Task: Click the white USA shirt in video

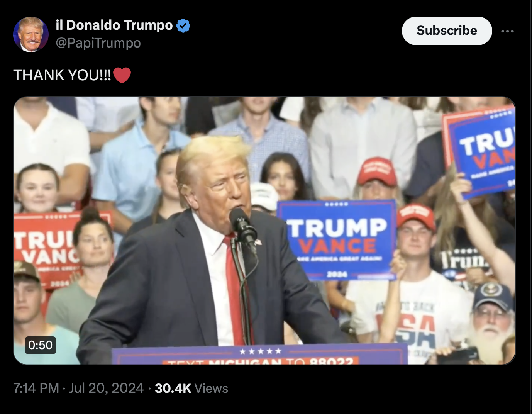Action: 415,317
